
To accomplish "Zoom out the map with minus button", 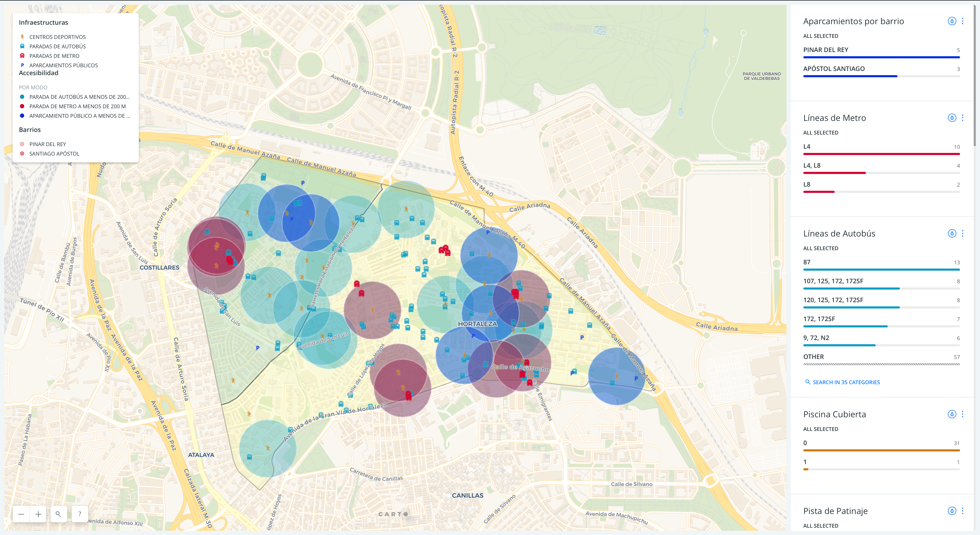I will click(x=21, y=514).
